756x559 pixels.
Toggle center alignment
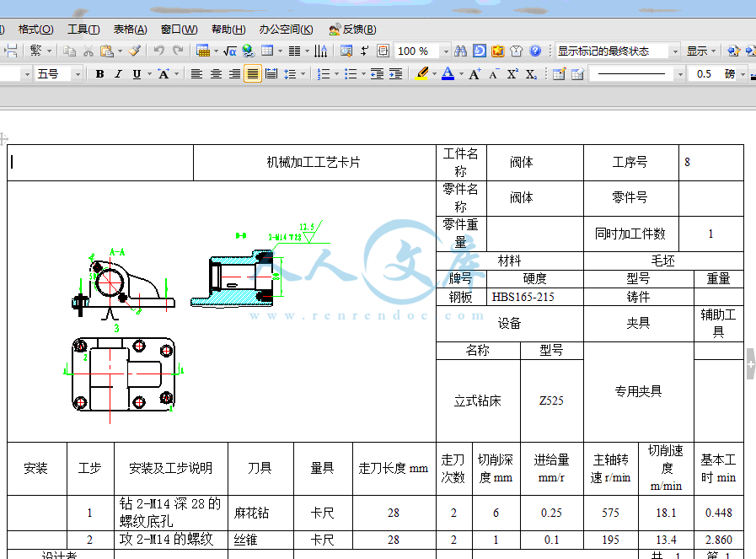point(216,74)
